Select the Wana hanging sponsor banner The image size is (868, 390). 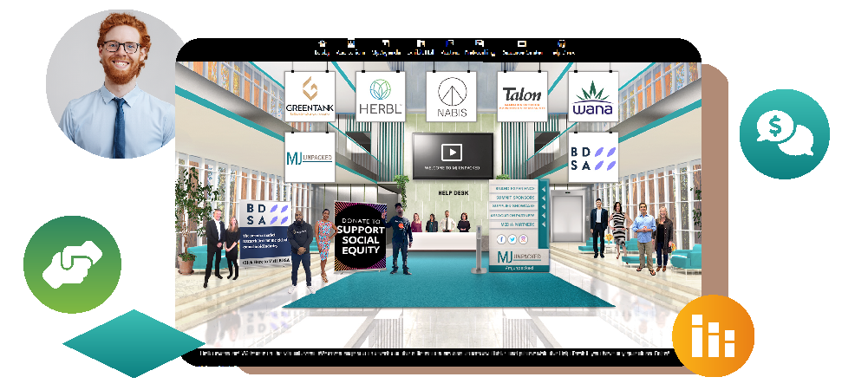pyautogui.click(x=593, y=97)
